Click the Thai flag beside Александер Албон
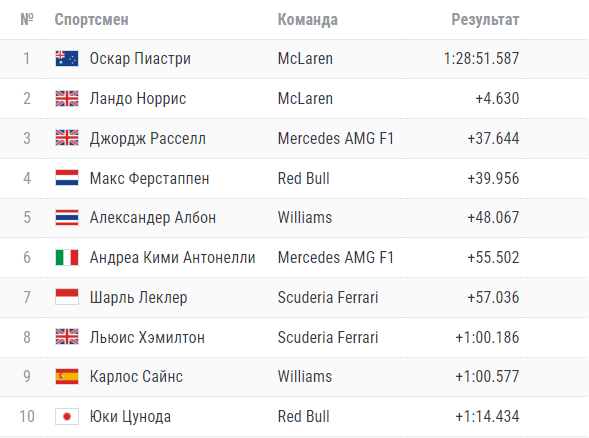Image resolution: width=589 pixels, height=438 pixels. (67, 217)
